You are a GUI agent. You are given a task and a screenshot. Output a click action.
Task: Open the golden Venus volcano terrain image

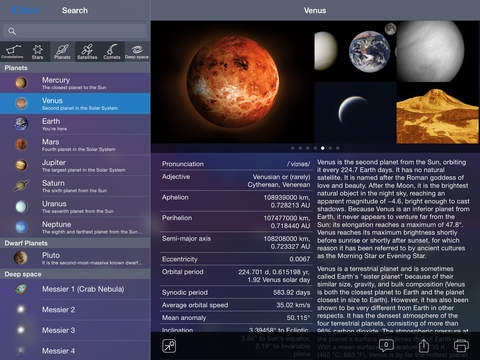(x=438, y=113)
